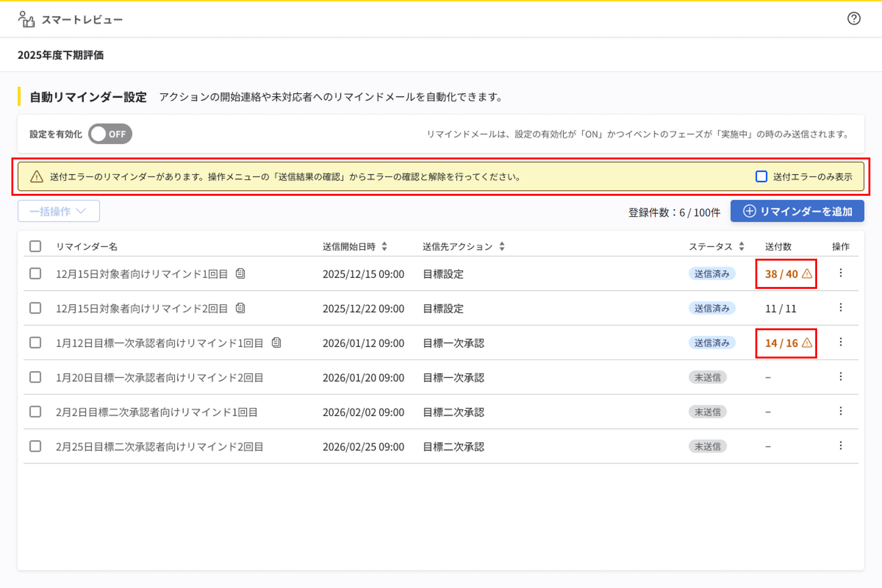This screenshot has height=588, width=882.
Task: Select checkbox for 2月25日目標二次承認者向けリマインド2回目
Action: click(x=35, y=446)
